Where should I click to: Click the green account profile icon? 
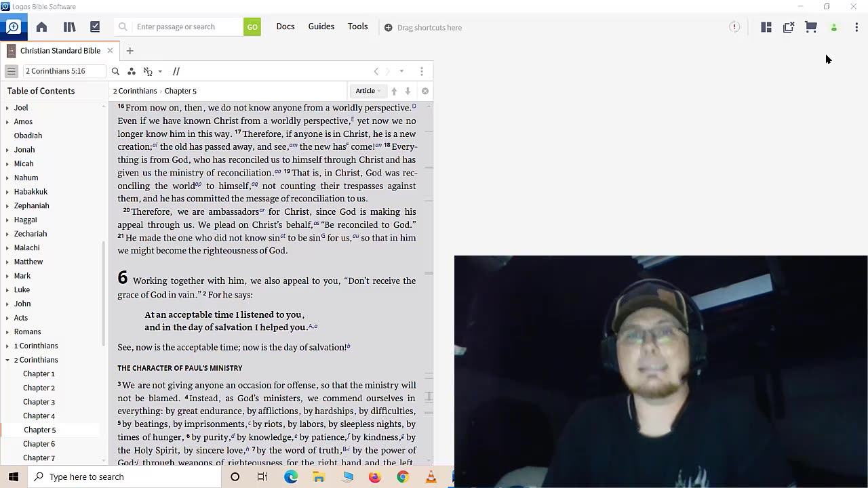click(834, 28)
